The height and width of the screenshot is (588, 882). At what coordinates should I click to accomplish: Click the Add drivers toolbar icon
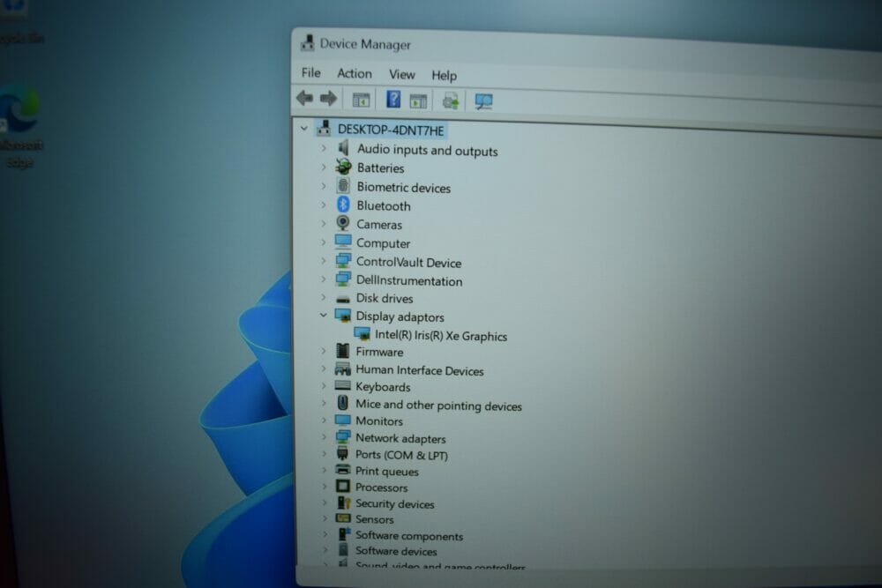(x=451, y=101)
